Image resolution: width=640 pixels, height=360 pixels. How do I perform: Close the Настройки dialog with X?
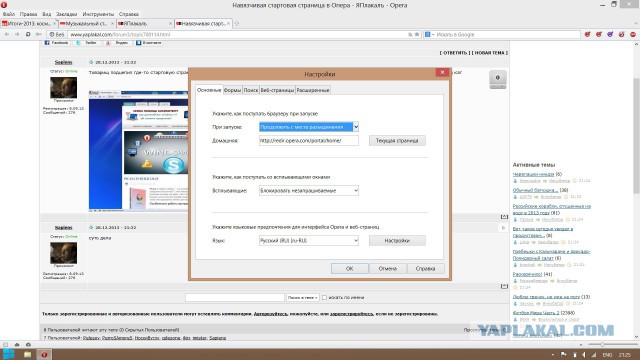click(442, 73)
